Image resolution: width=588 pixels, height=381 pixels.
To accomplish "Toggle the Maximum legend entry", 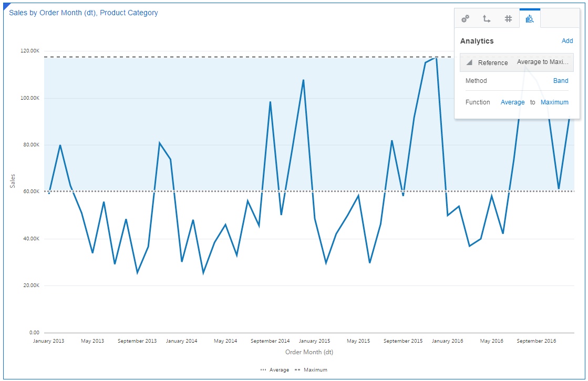I will coord(315,369).
